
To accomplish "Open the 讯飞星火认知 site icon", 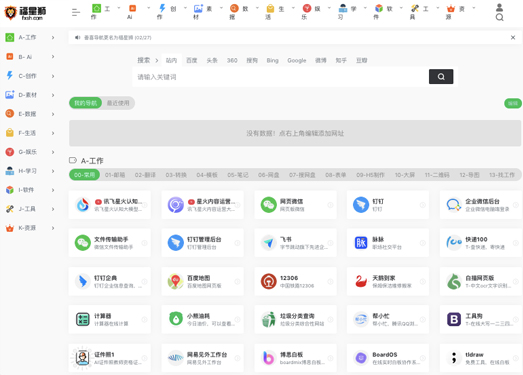I will click(83, 205).
